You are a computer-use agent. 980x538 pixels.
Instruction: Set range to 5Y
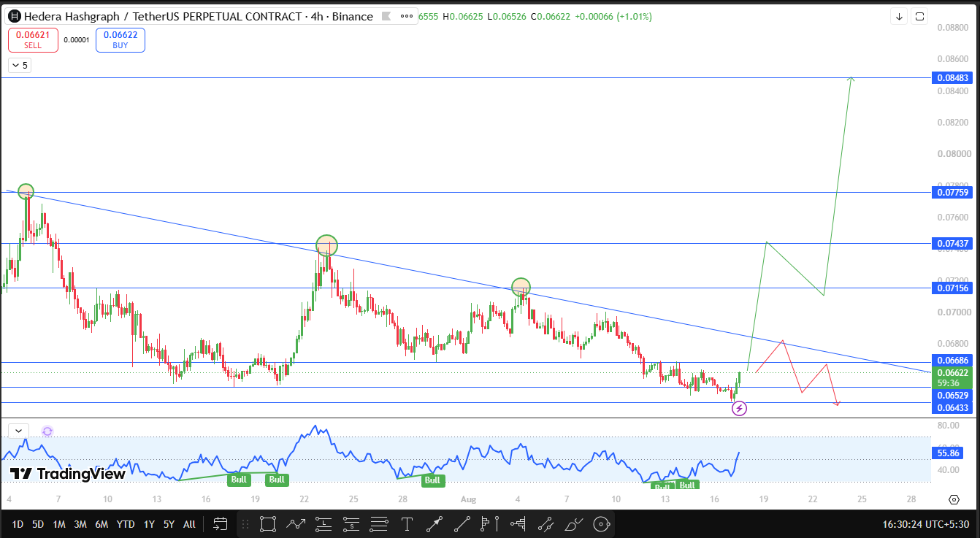pyautogui.click(x=169, y=524)
